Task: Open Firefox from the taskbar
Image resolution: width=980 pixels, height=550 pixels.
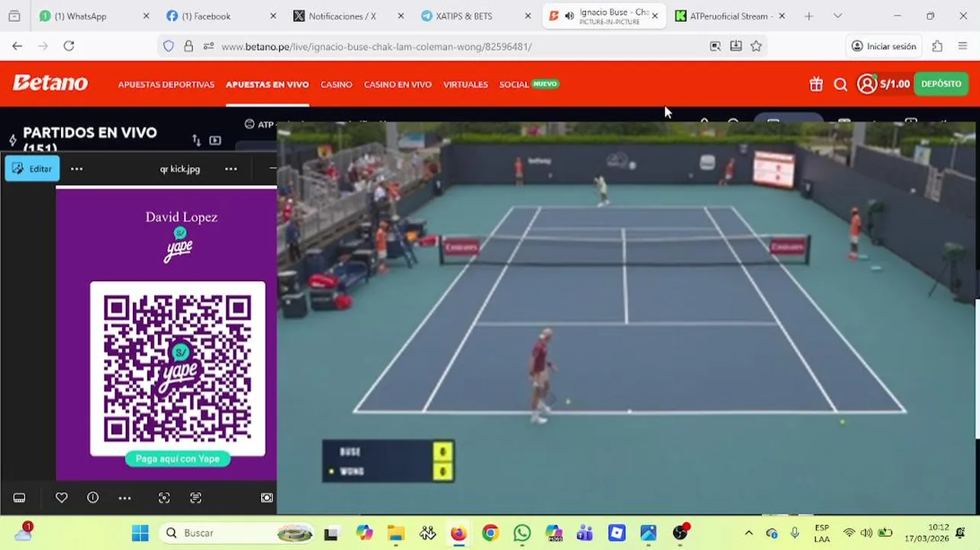Action: pyautogui.click(x=459, y=532)
